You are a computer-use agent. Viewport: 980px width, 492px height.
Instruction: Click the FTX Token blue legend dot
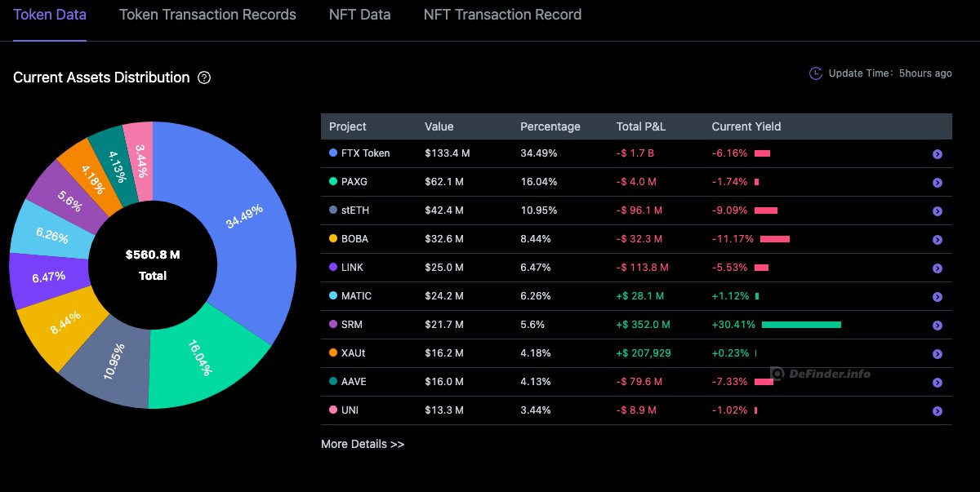point(333,153)
